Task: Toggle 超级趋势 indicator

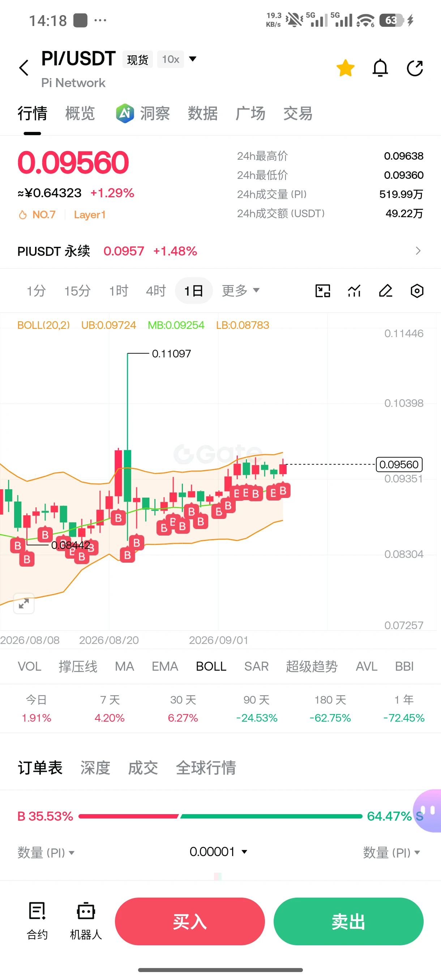Action: pyautogui.click(x=312, y=666)
